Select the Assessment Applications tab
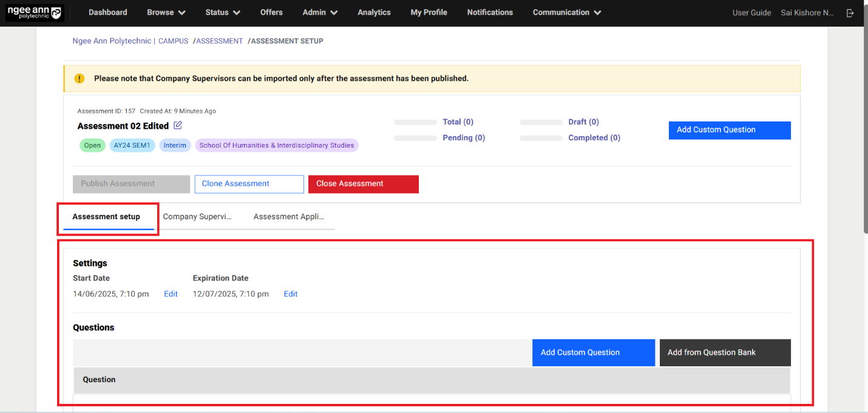 tap(289, 217)
